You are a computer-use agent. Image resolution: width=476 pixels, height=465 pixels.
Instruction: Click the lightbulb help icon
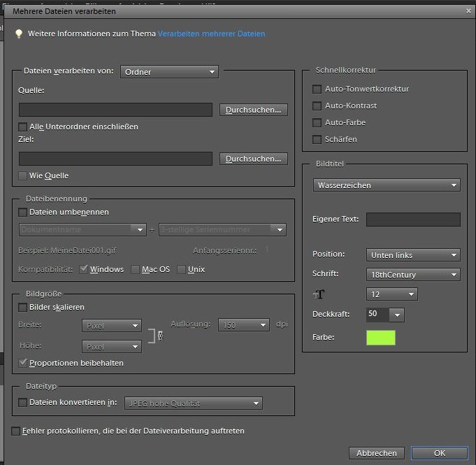pos(19,34)
